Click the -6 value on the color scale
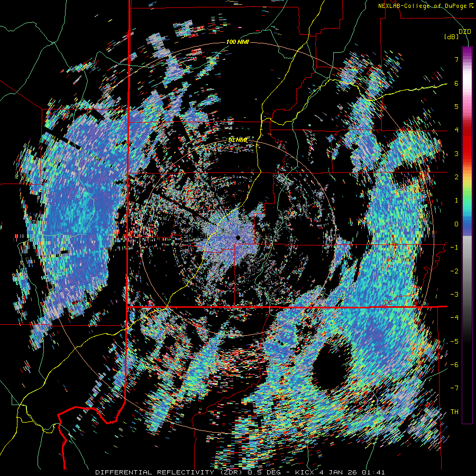The width and height of the screenshot is (476, 476). 454,365
